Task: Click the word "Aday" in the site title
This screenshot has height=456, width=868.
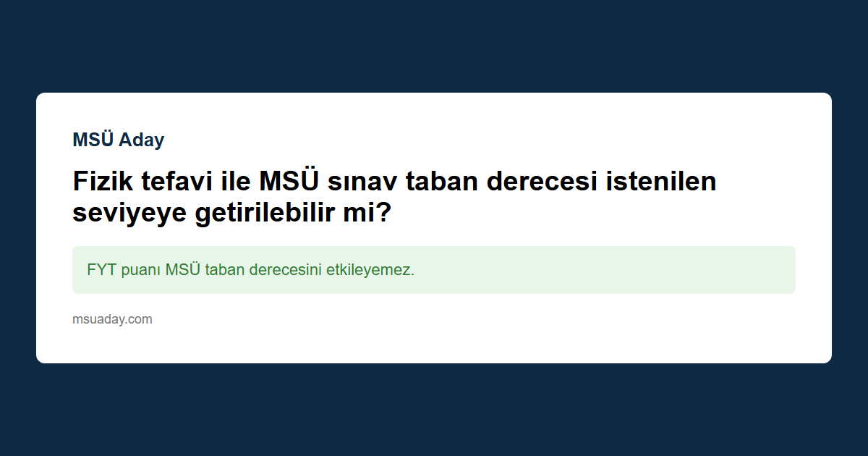Action: pos(142,140)
